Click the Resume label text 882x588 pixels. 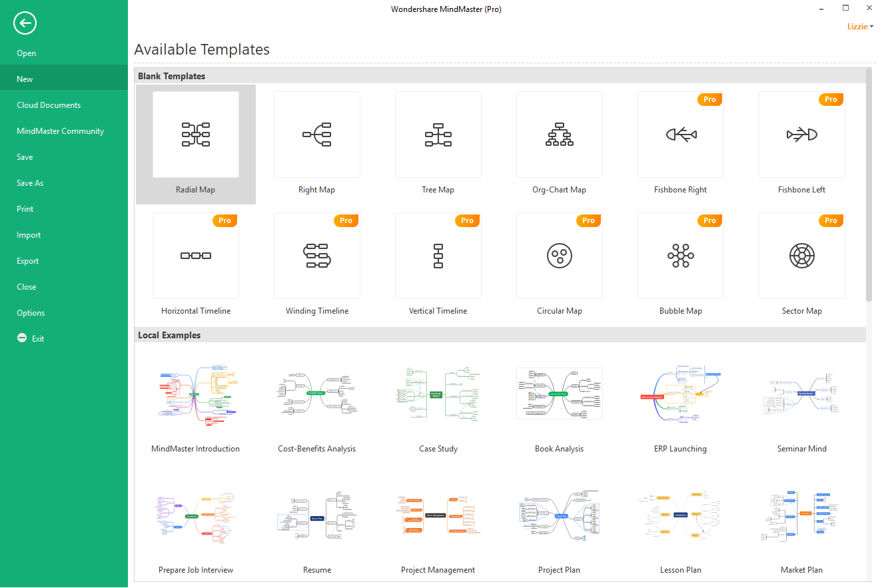317,570
